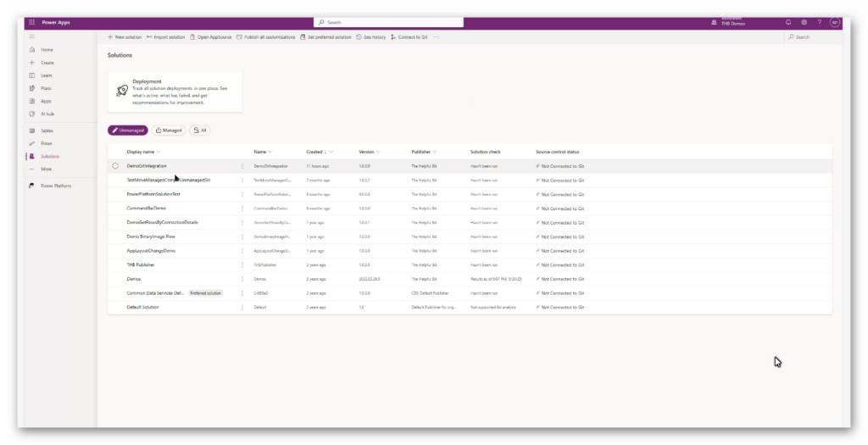Open the help question mark icon
The image size is (868, 445).
[820, 23]
